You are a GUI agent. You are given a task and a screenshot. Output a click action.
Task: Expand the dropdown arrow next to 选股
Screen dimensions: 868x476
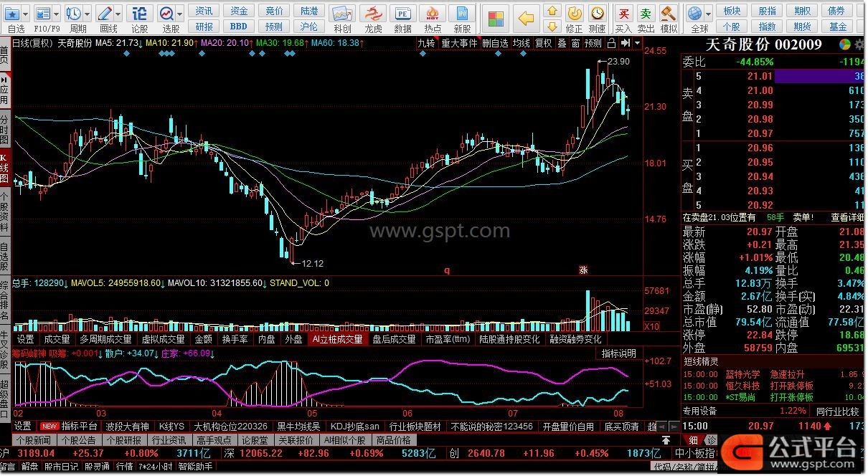coord(179,14)
